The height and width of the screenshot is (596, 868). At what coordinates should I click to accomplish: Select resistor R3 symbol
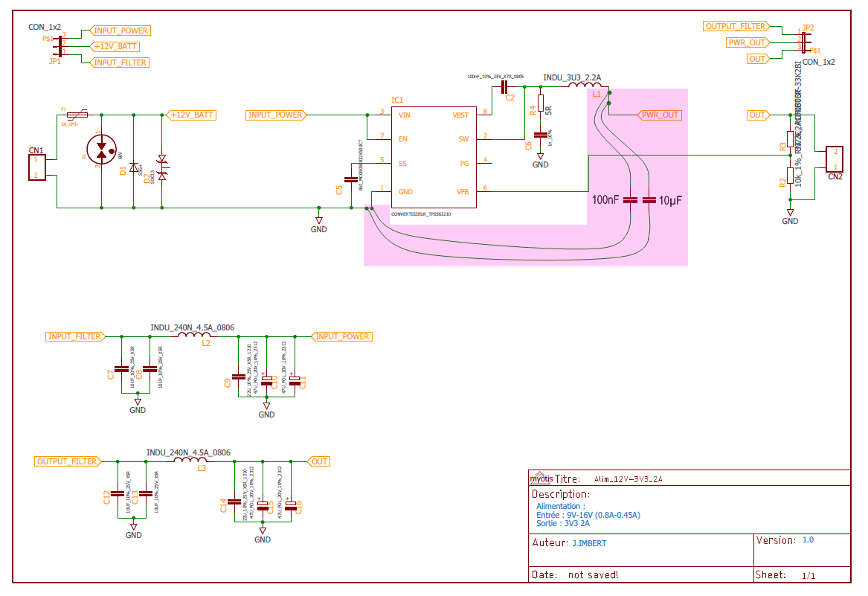point(791,138)
